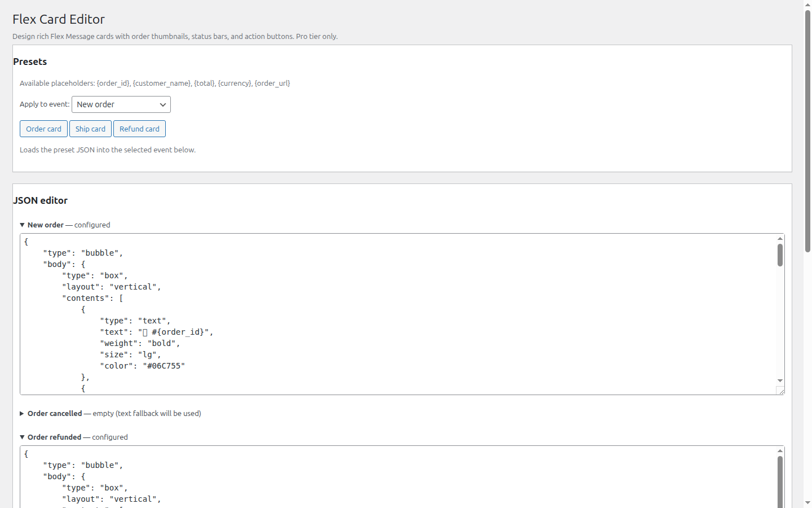Click the New order textarea scroll-up arrow
This screenshot has width=812, height=508.
780,238
